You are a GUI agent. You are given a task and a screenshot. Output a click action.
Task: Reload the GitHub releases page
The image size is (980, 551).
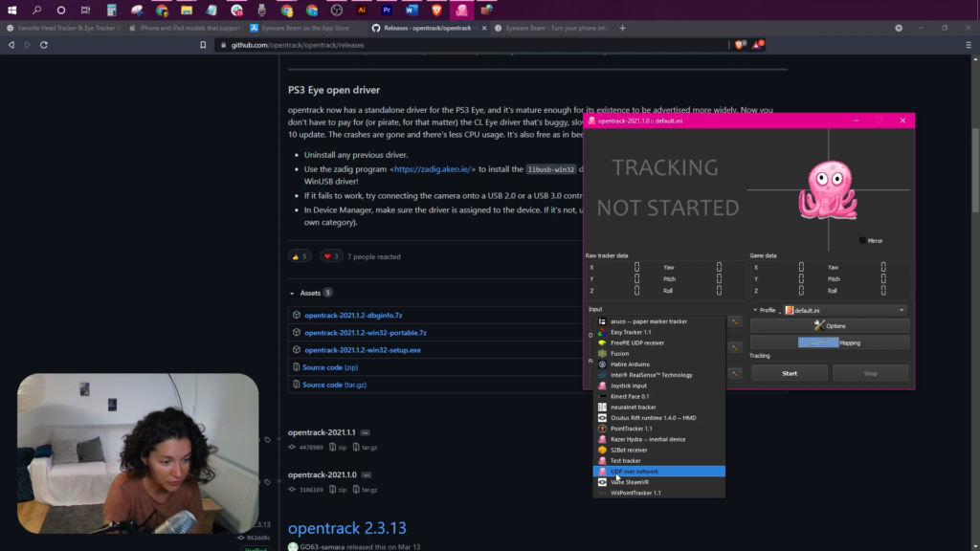click(44, 45)
